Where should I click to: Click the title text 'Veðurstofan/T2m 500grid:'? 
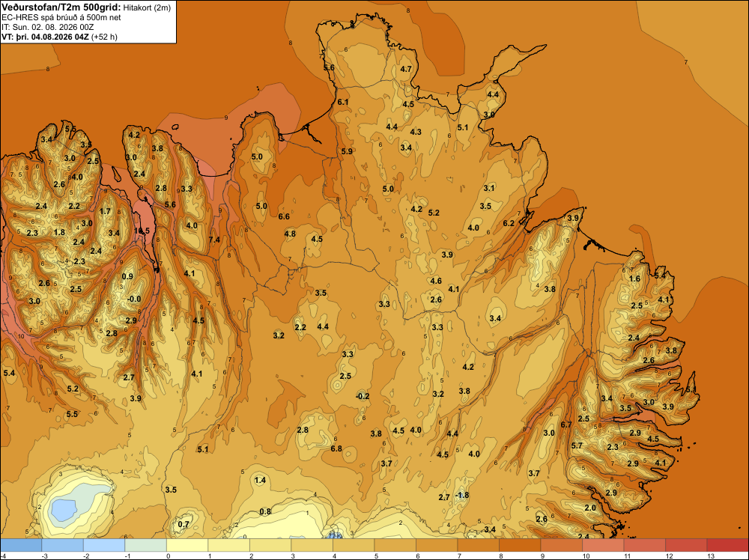[61, 7]
